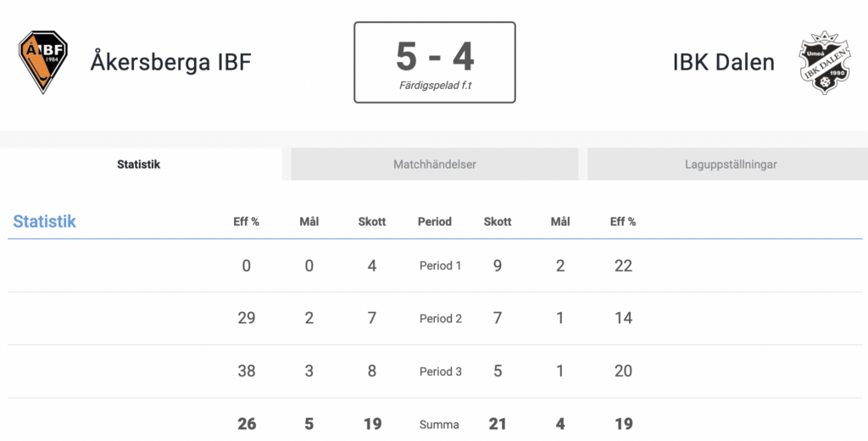Switch to the Laguppställningar tab
This screenshot has height=441, width=868.
tap(731, 164)
